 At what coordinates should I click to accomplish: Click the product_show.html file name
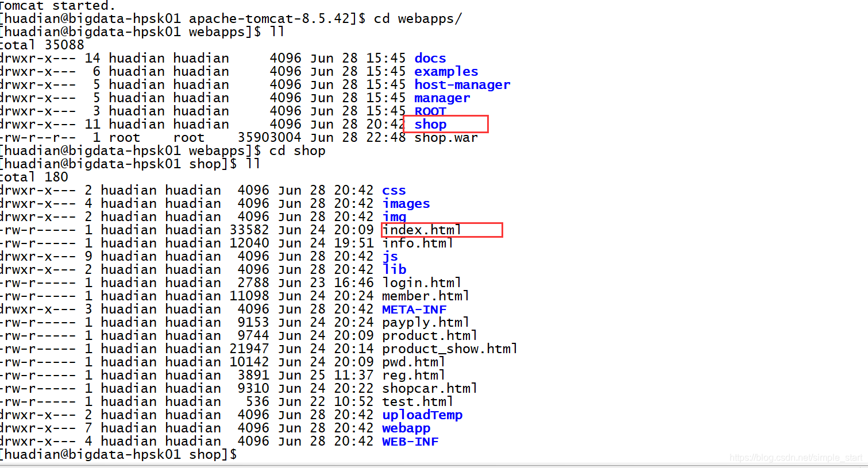point(450,349)
